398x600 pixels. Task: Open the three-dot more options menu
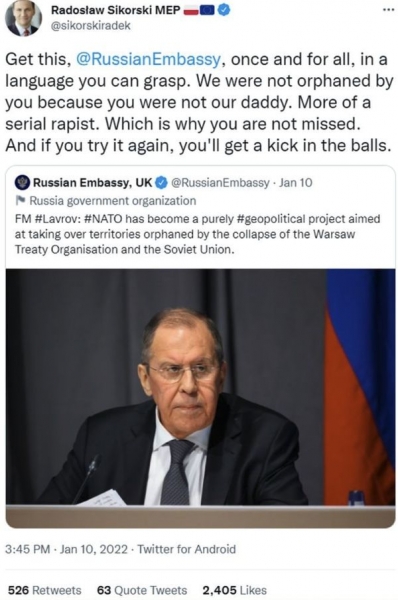tap(388, 10)
